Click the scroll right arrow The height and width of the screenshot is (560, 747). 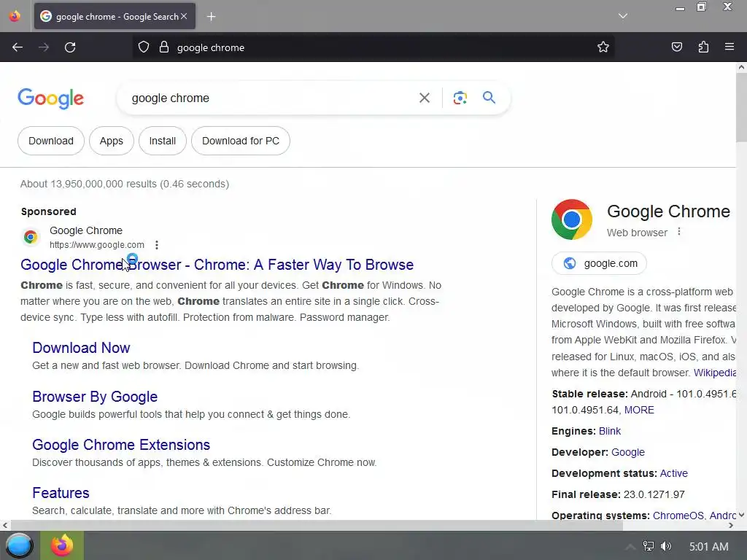(731, 525)
